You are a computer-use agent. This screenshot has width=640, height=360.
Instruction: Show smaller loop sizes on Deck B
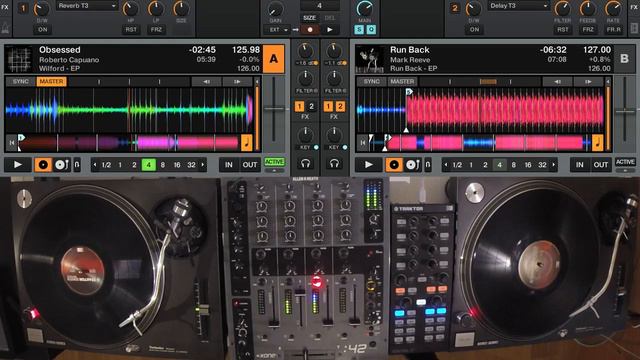pyautogui.click(x=446, y=165)
